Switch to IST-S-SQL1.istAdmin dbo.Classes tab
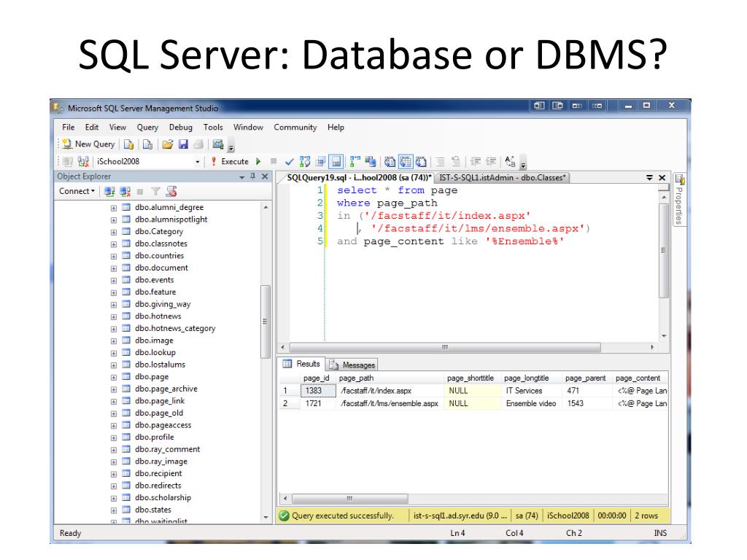This screenshot has width=747, height=560. pos(502,178)
